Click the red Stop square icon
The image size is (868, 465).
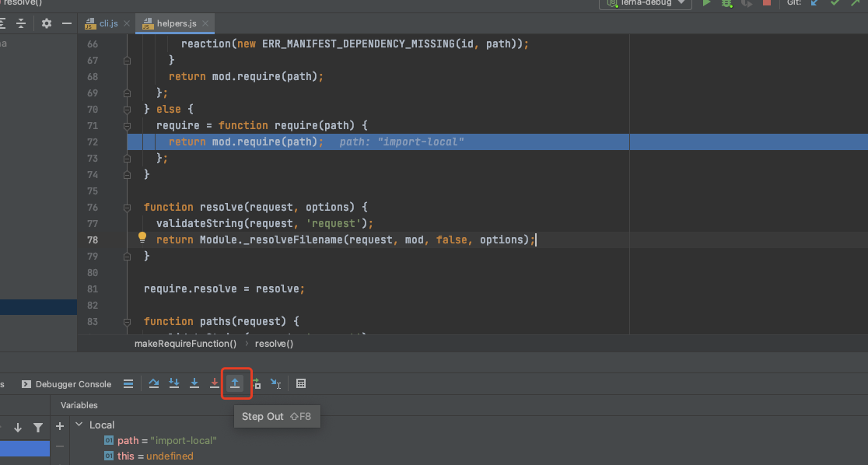[x=767, y=3]
